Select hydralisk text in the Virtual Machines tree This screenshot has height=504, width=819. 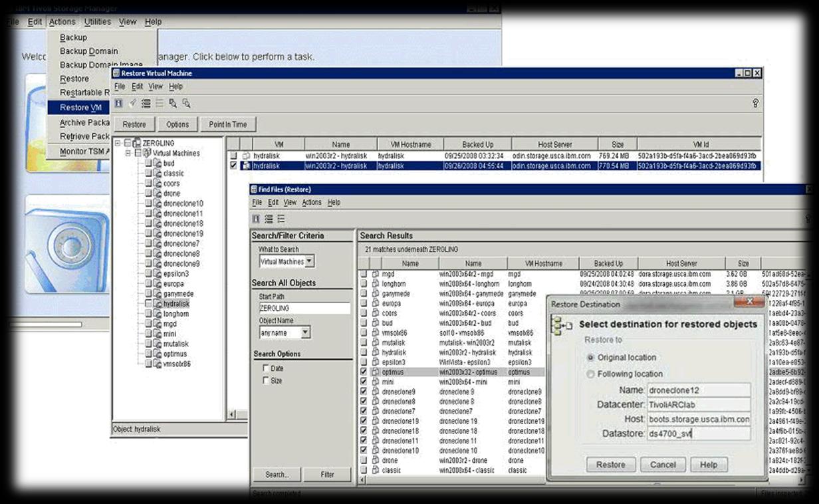(176, 304)
